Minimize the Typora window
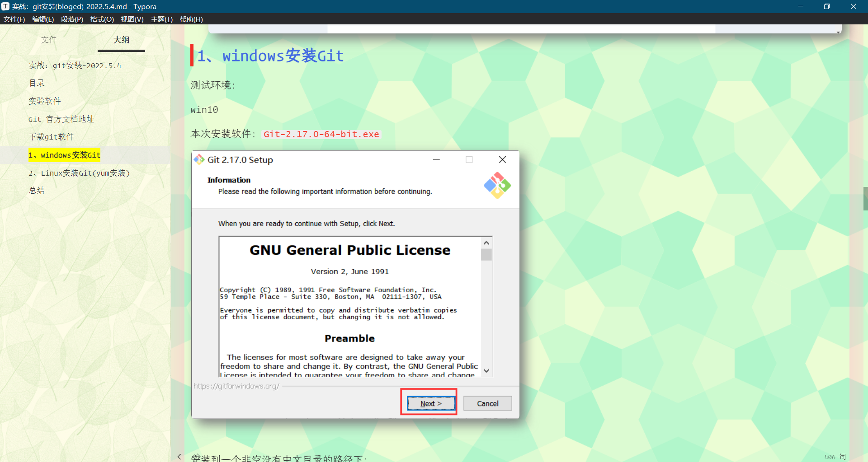The width and height of the screenshot is (868, 462). coord(800,6)
